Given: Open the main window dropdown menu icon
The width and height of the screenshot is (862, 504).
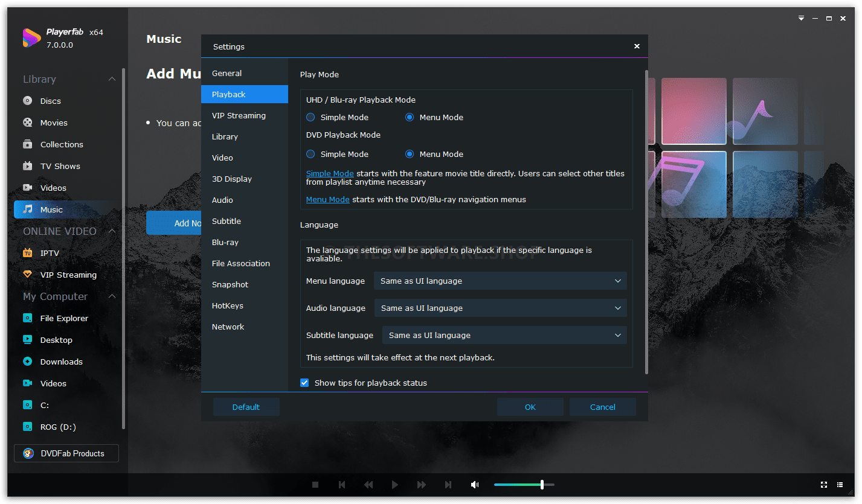Looking at the screenshot, I should pos(801,19).
